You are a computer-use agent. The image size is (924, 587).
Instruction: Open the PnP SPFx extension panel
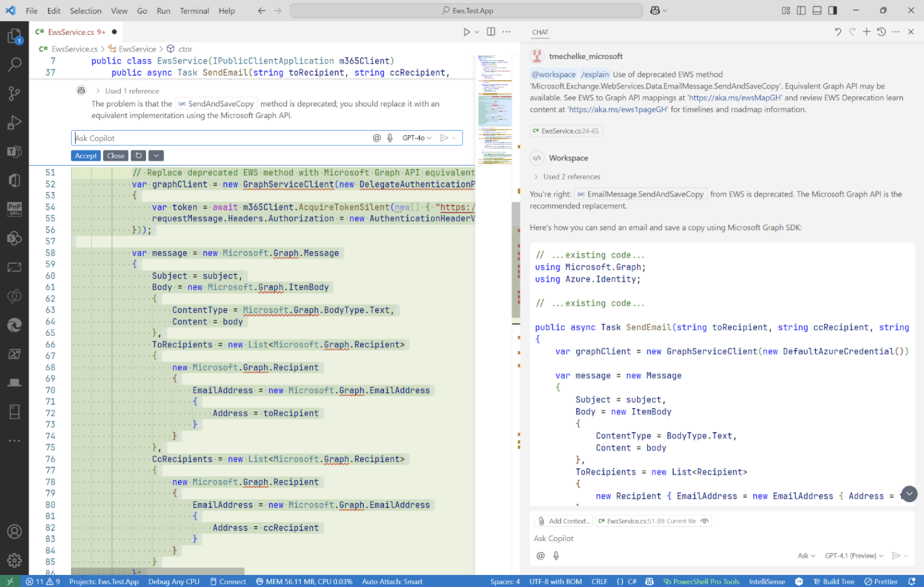pos(14,209)
